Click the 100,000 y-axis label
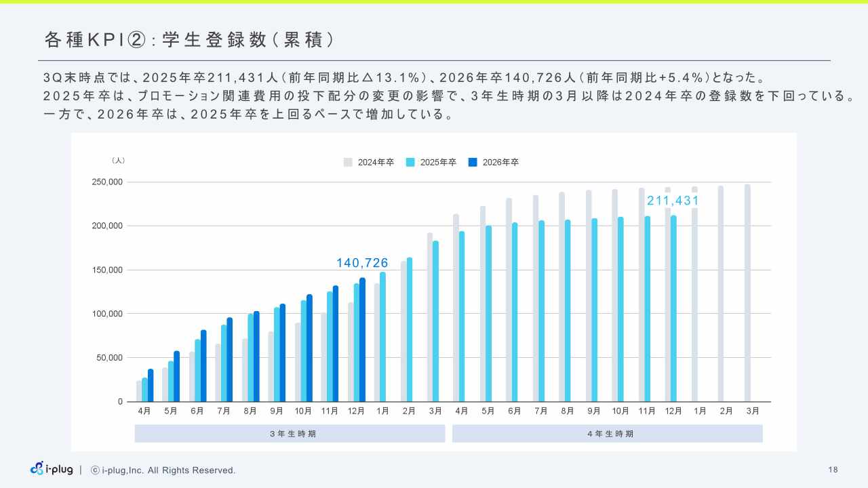Image resolution: width=868 pixels, height=488 pixels. click(x=106, y=314)
